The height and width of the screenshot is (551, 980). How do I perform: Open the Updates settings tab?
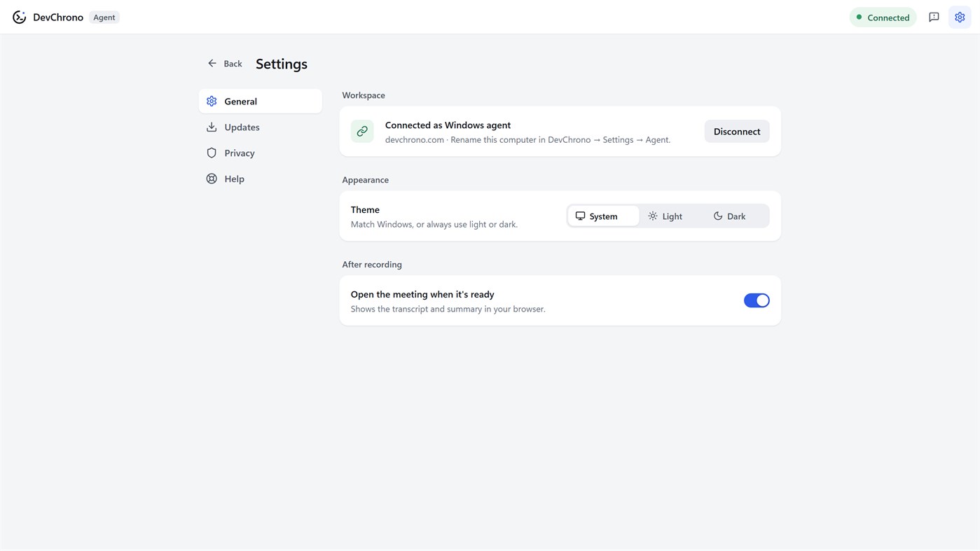coord(261,127)
